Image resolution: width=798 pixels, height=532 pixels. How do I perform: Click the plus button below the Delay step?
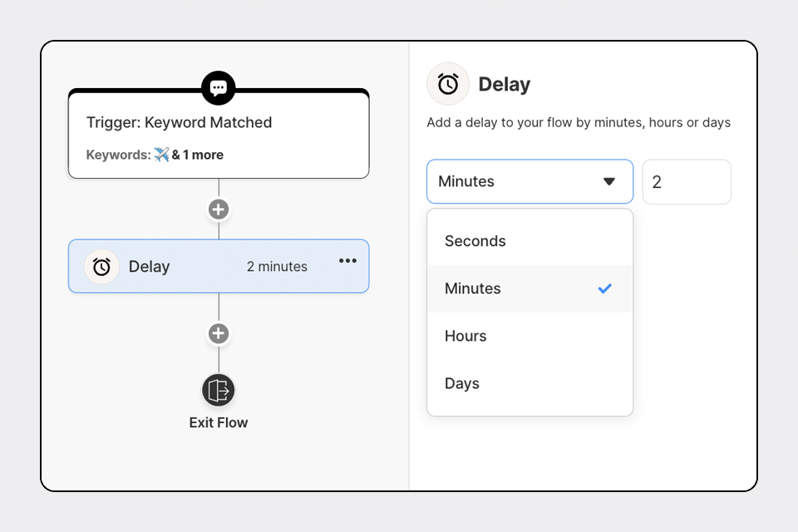point(219,334)
